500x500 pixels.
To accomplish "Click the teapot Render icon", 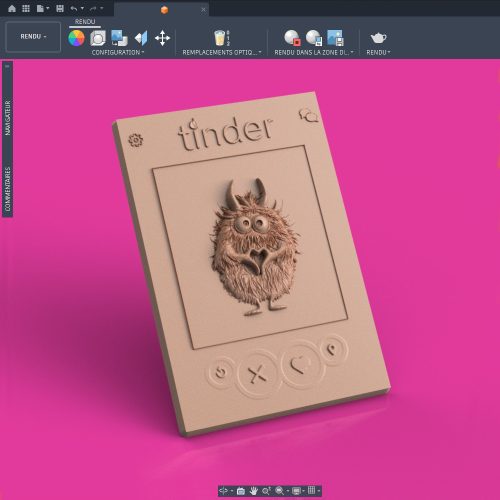I will pos(378,38).
